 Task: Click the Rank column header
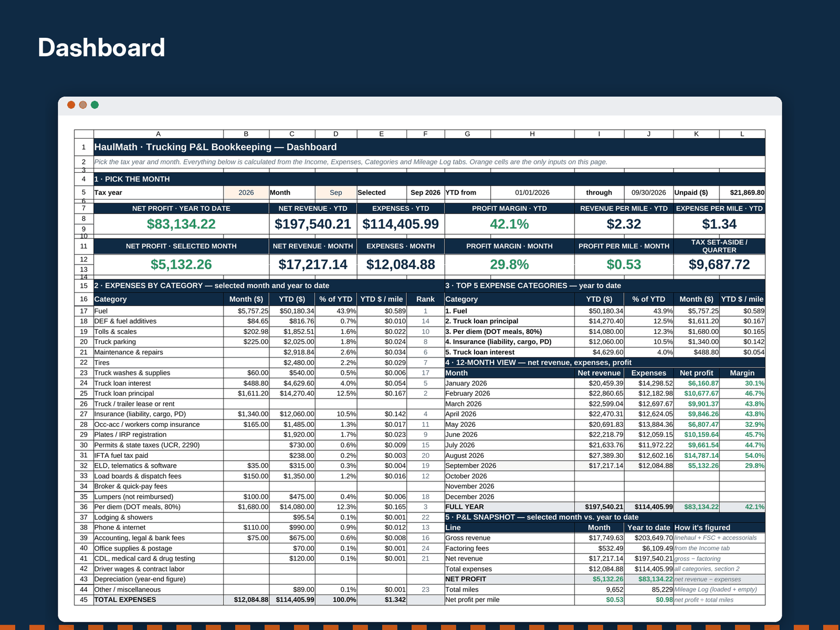[x=426, y=299]
